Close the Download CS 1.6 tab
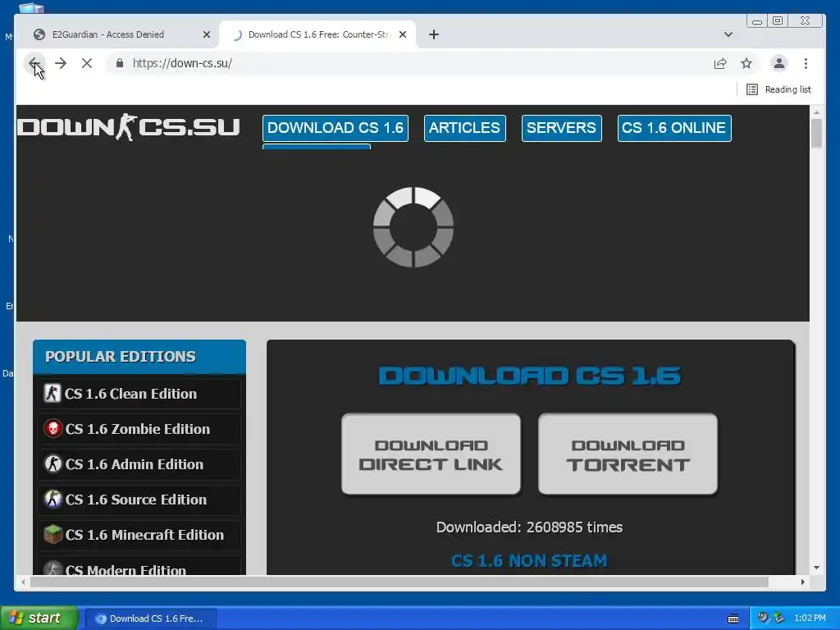This screenshot has width=840, height=630. (x=403, y=34)
